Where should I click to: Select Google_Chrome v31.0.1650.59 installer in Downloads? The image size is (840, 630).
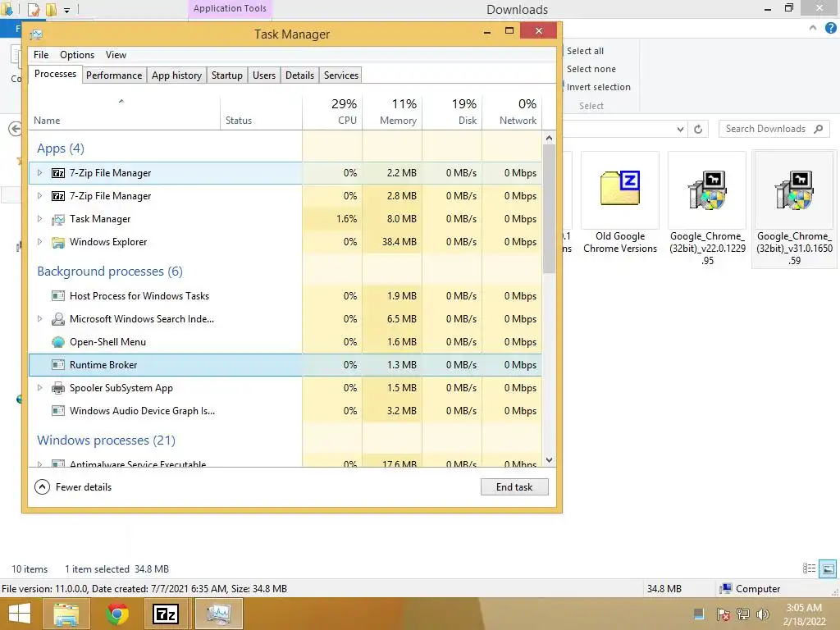794,209
